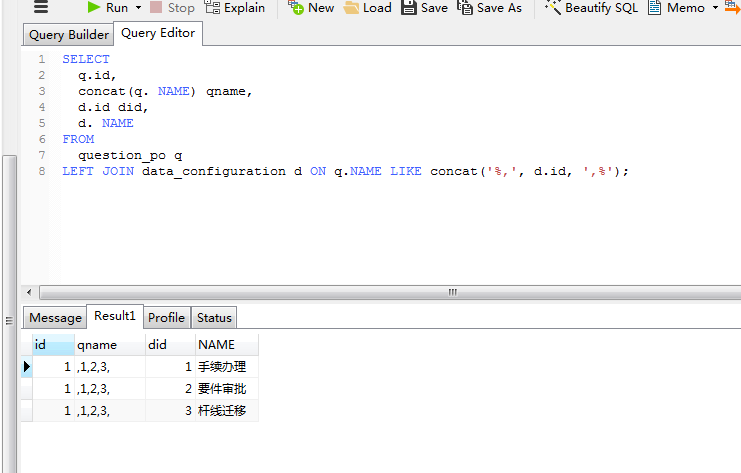Image resolution: width=741 pixels, height=473 pixels.
Task: Select cell with 要件审批
Action: 227,389
